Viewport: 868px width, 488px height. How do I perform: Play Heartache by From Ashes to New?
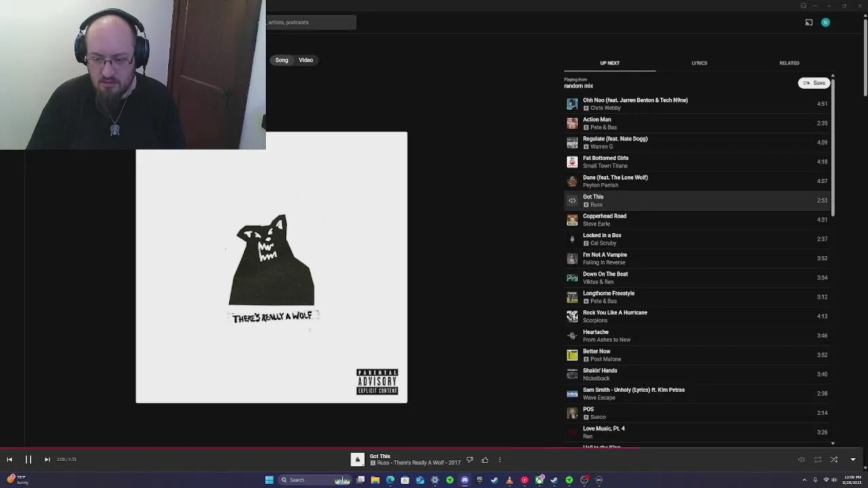click(697, 335)
